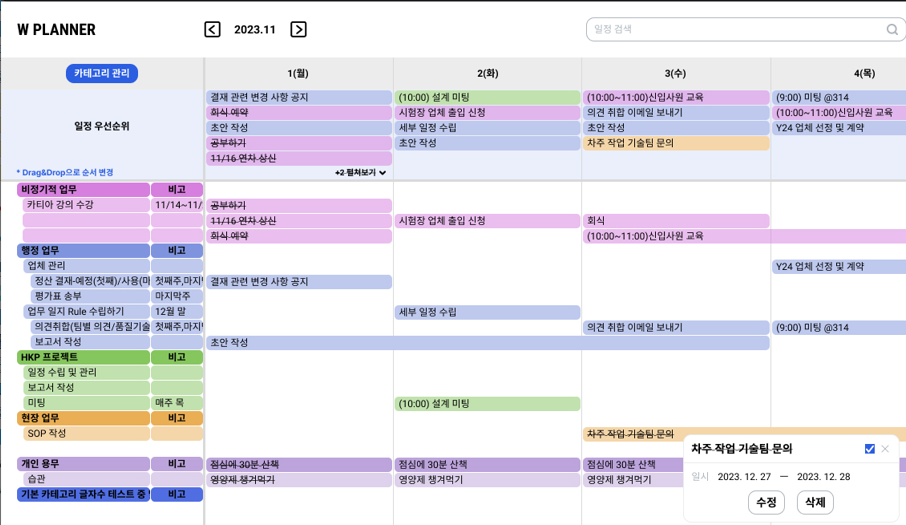Select the HKP 프로젝트 category header
Image resolution: width=906 pixels, height=525 pixels.
tap(83, 358)
